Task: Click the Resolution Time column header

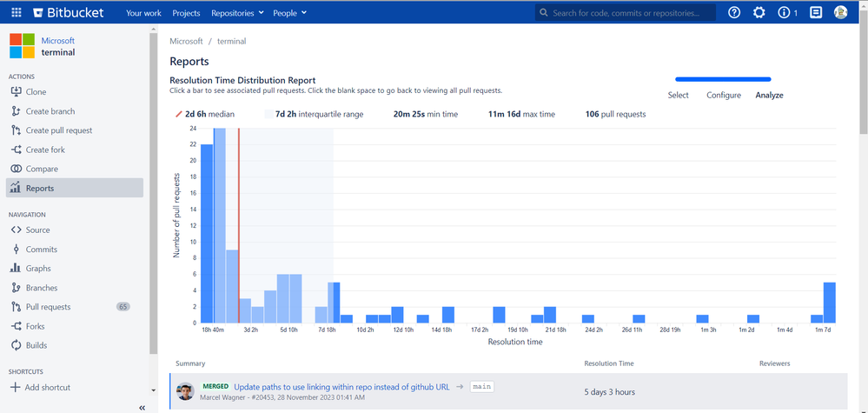Action: coord(609,363)
